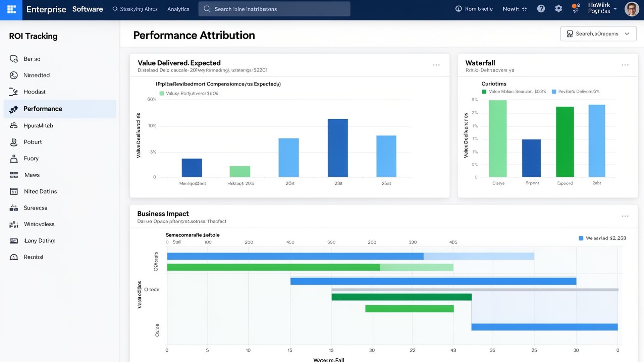The height and width of the screenshot is (362, 644).
Task: Click the Niædted sidebar icon
Action: click(x=14, y=75)
